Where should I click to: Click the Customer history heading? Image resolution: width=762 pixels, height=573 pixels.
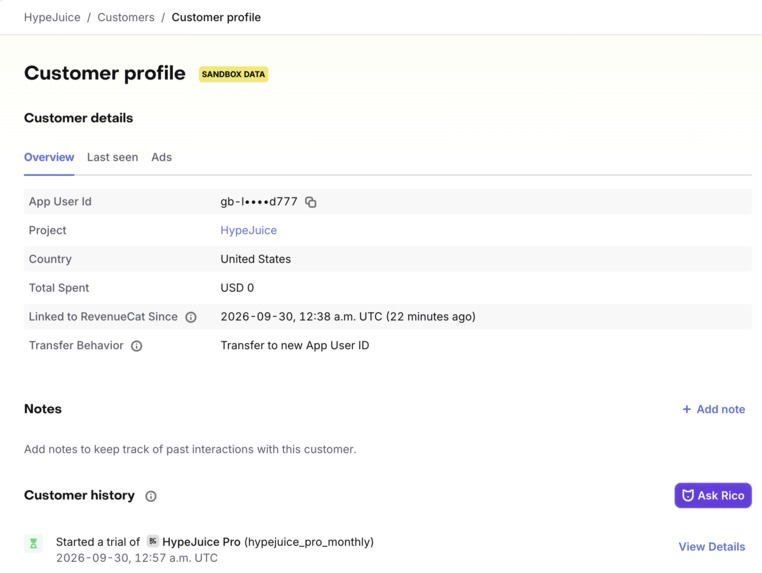(x=79, y=495)
